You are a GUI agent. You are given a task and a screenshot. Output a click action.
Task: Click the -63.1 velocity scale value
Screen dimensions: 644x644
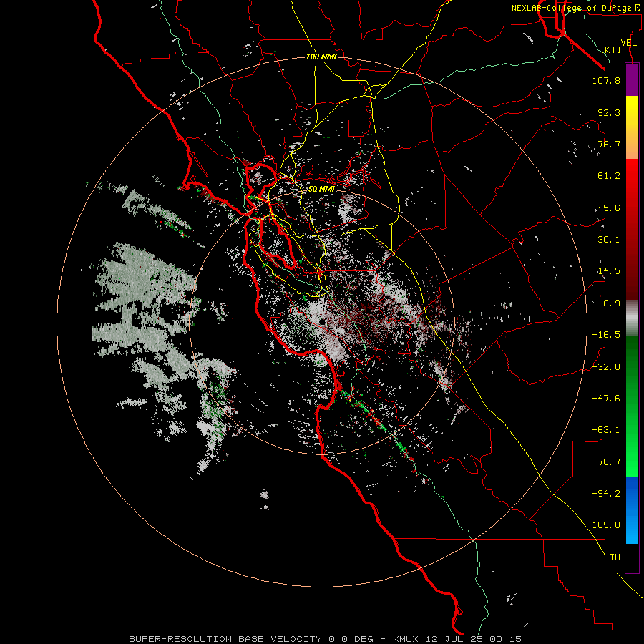coord(606,430)
